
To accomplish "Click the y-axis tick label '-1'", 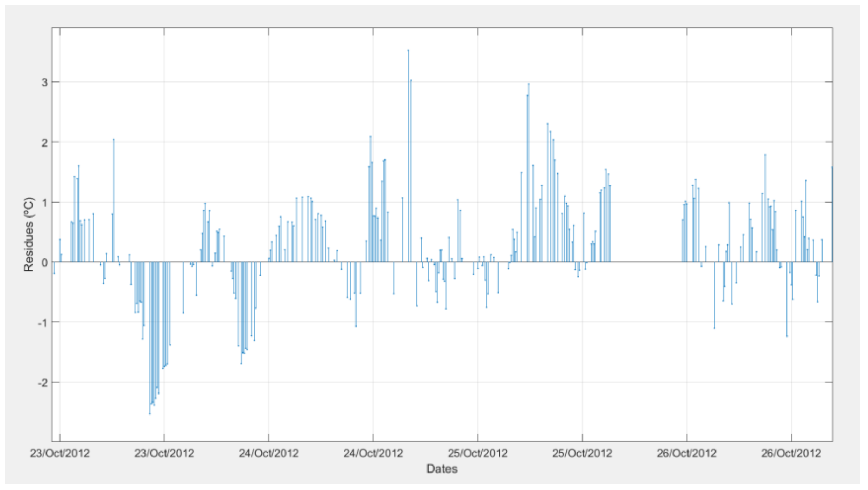I will 42,322.
